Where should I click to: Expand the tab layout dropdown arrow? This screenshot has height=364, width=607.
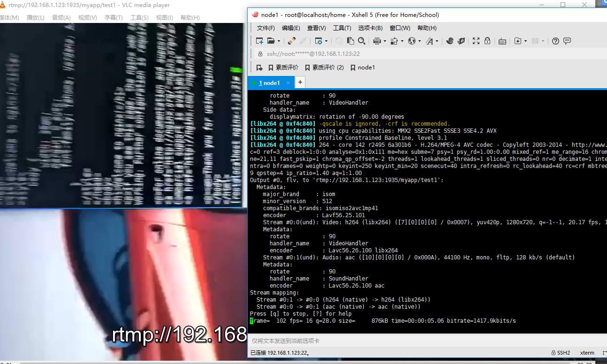[x=543, y=41]
